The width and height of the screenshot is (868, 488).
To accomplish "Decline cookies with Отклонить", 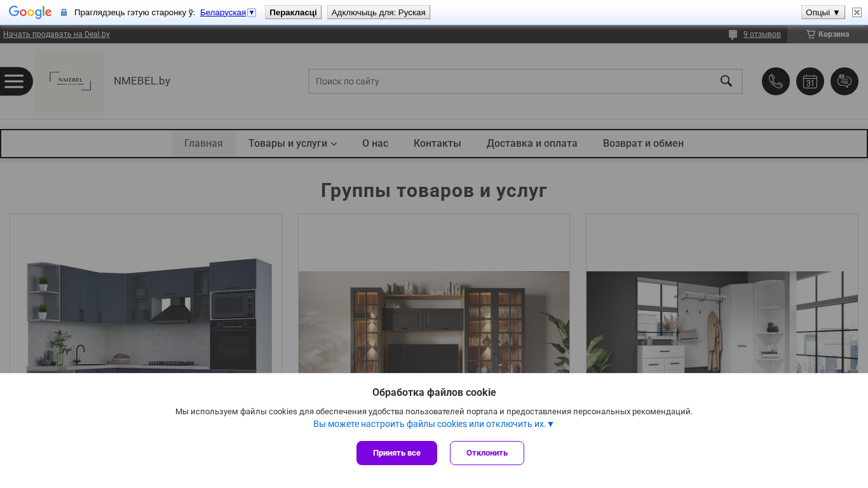I will pyautogui.click(x=487, y=453).
